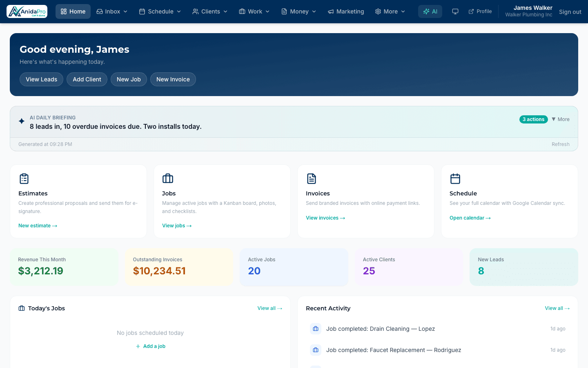The image size is (588, 368).
Task: Click the Today's Jobs briefcase icon
Action: point(22,308)
